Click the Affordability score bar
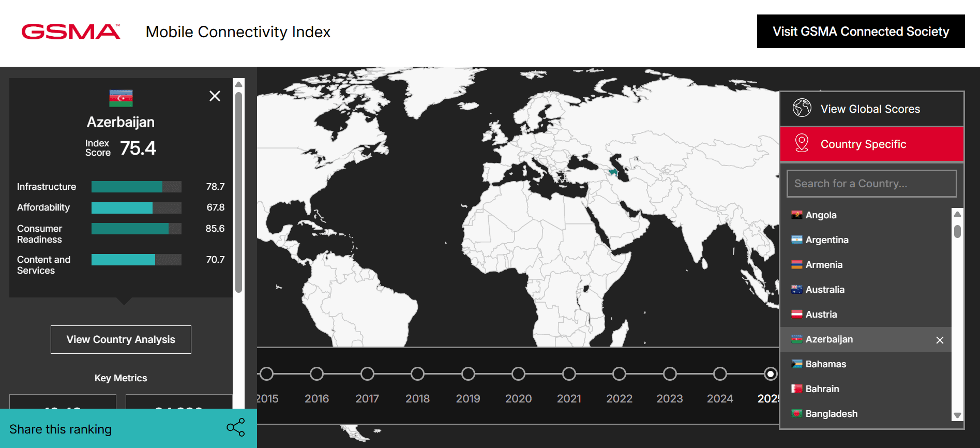 point(137,207)
